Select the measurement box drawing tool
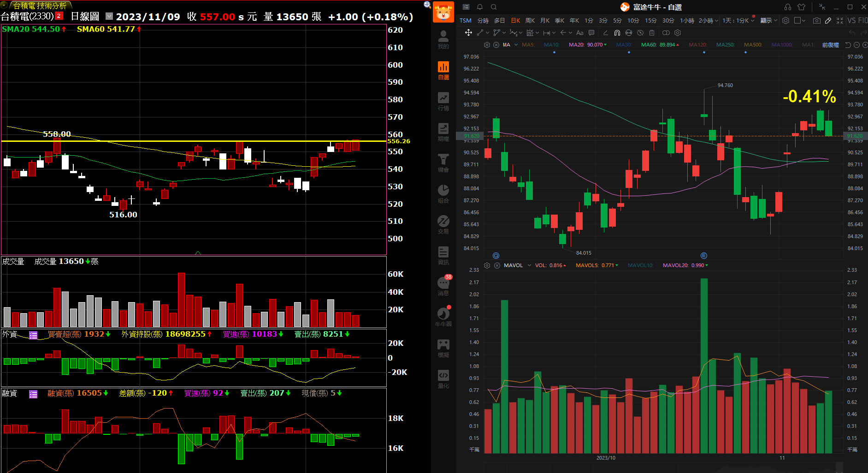The height and width of the screenshot is (473, 868). tap(530, 33)
